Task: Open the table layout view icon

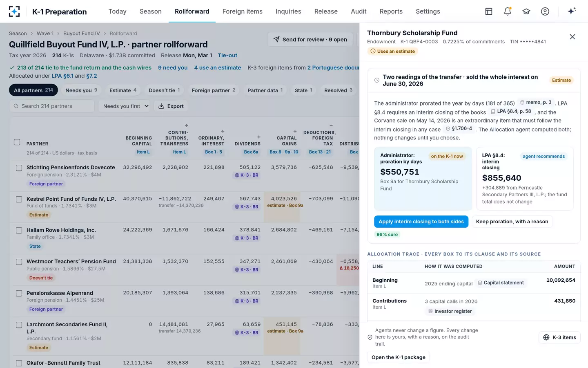Action: 489,11
